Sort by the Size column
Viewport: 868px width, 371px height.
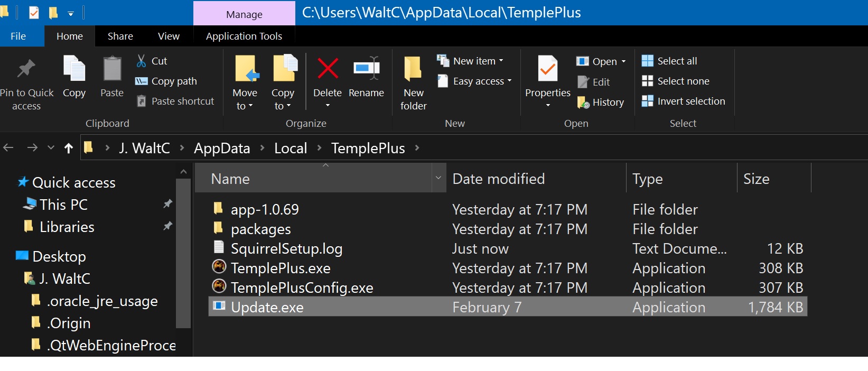(774, 178)
